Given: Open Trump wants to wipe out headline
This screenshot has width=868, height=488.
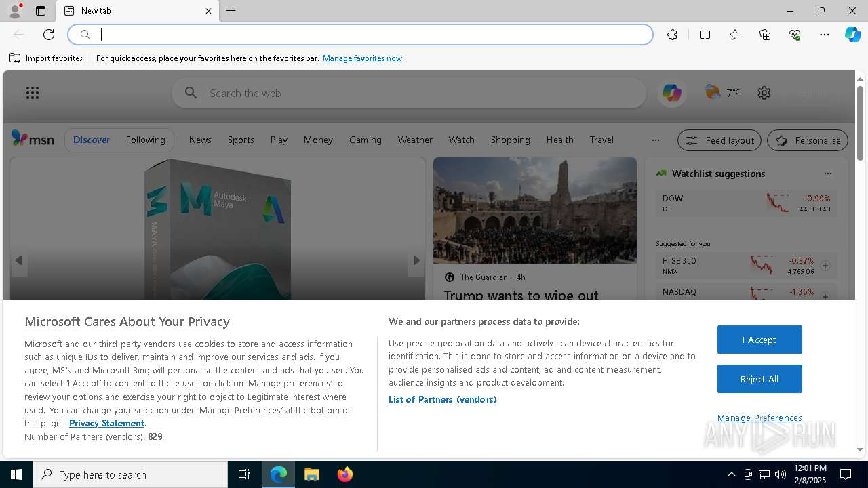Looking at the screenshot, I should click(x=521, y=296).
